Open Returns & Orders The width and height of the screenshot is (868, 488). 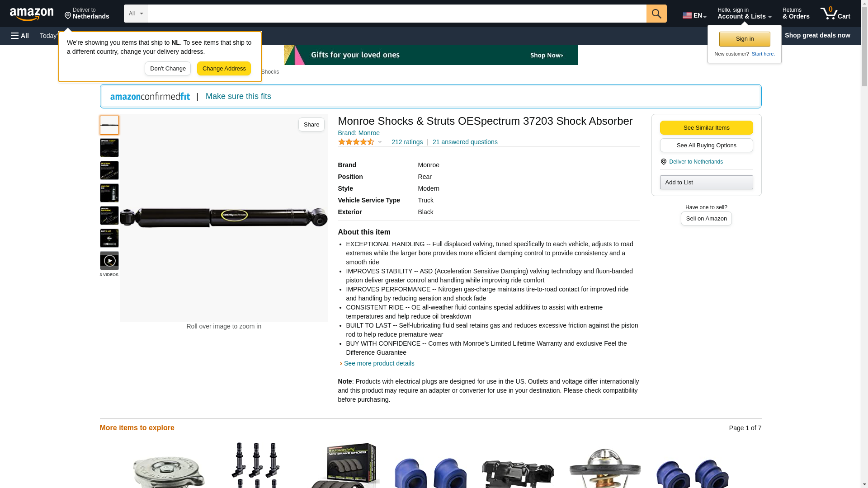[x=796, y=14]
